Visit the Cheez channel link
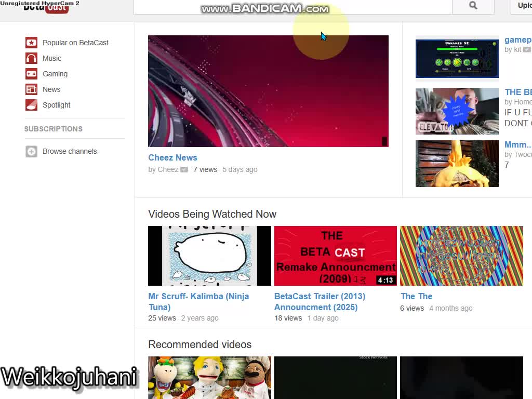 pos(168,170)
